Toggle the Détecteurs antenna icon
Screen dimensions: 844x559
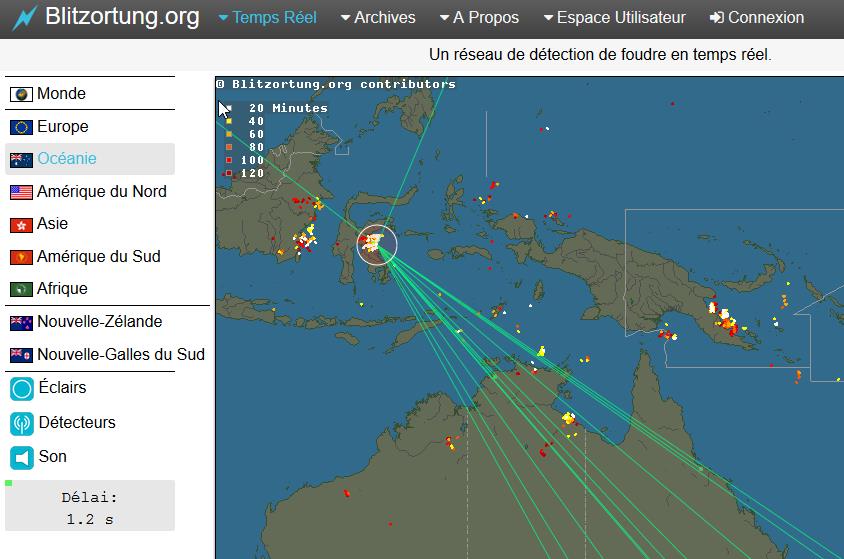pyautogui.click(x=22, y=423)
